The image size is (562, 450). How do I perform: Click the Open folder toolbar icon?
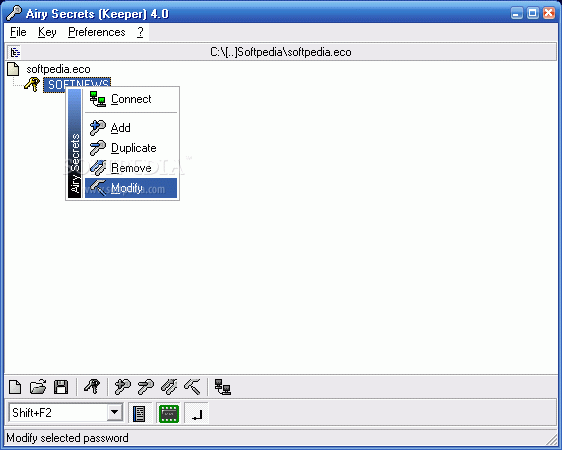tap(38, 387)
